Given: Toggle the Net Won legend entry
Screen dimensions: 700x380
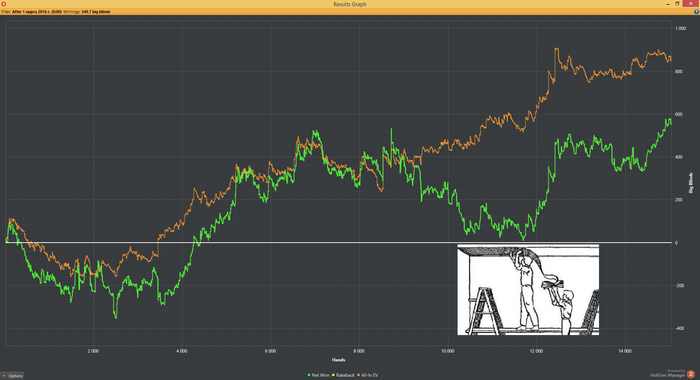Looking at the screenshot, I should [x=318, y=375].
